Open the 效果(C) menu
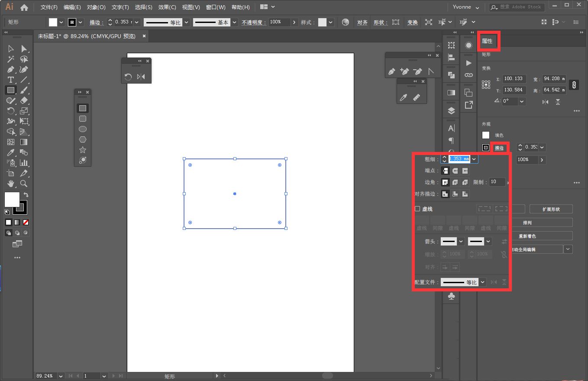The height and width of the screenshot is (381, 588). [167, 7]
